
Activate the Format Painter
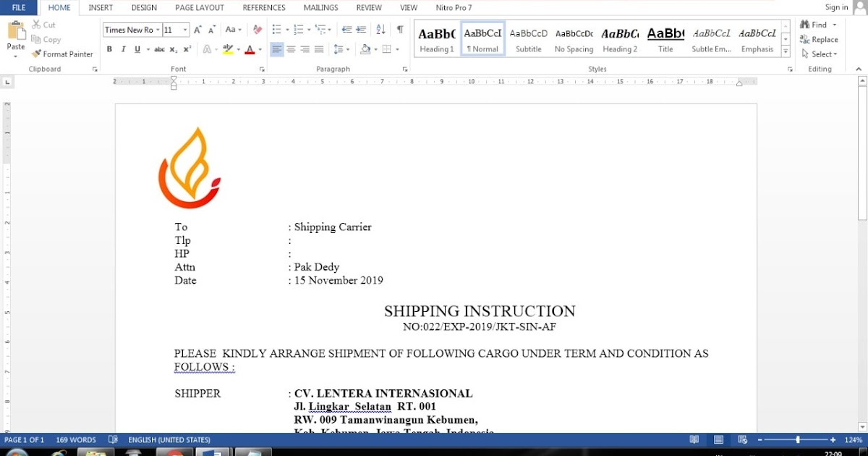(x=62, y=54)
